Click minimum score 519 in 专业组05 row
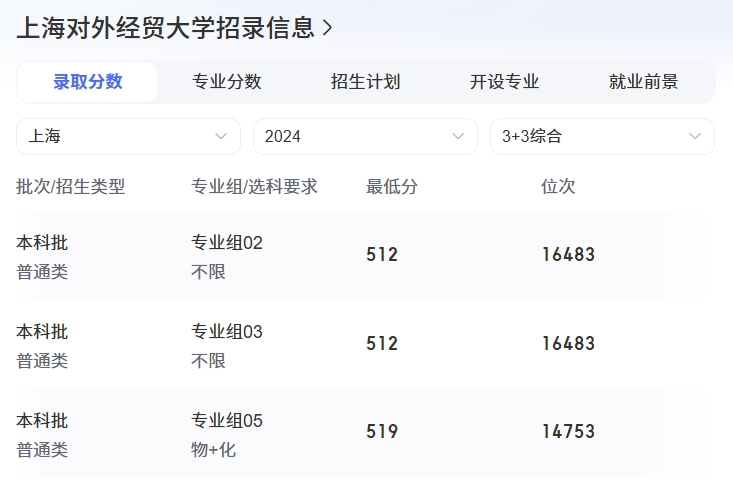 tap(382, 431)
